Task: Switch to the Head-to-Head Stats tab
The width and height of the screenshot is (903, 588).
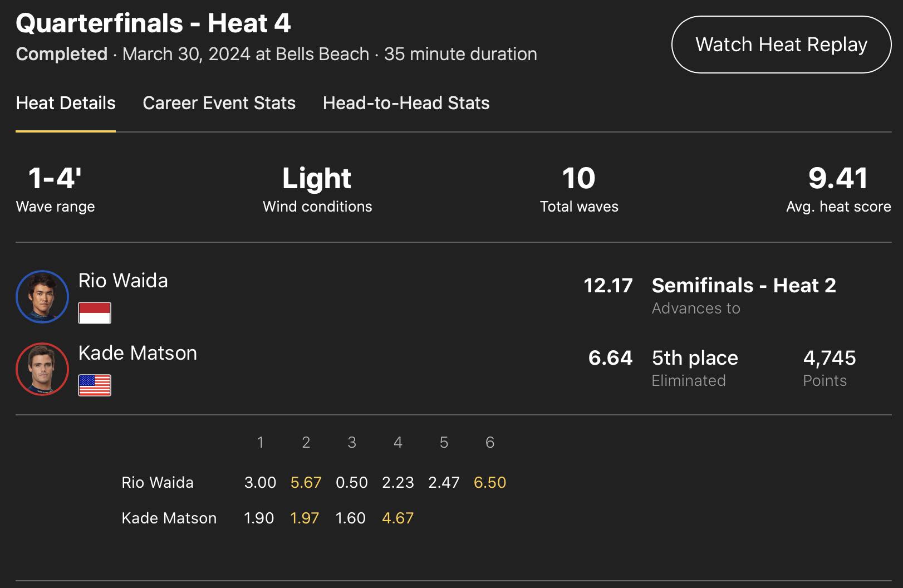Action: pos(406,103)
